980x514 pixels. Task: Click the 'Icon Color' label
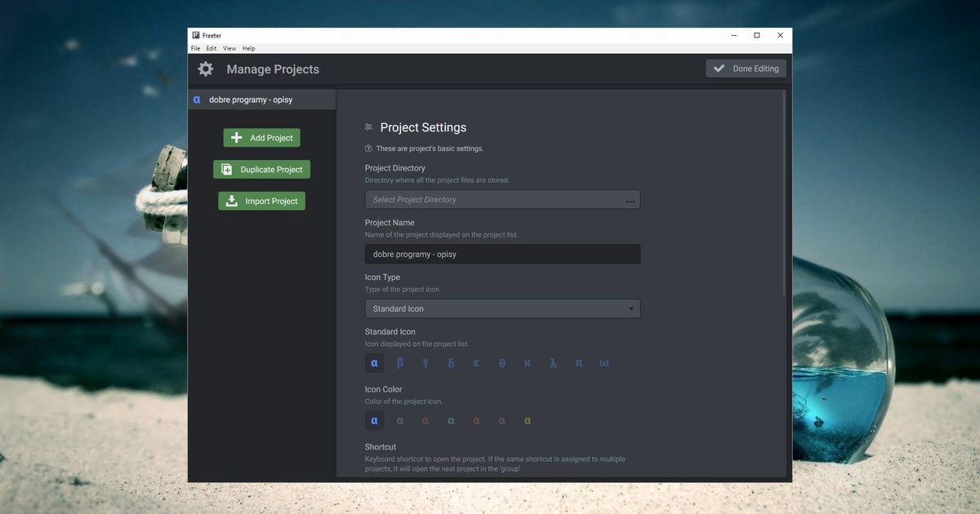384,389
